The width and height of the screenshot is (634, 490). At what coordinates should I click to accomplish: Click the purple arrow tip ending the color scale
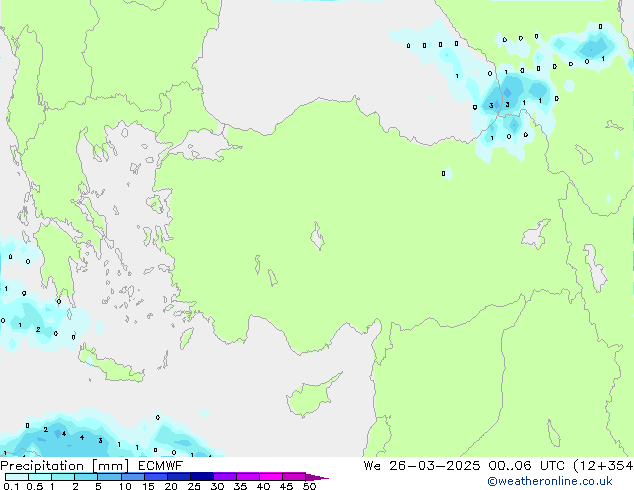coord(317,478)
